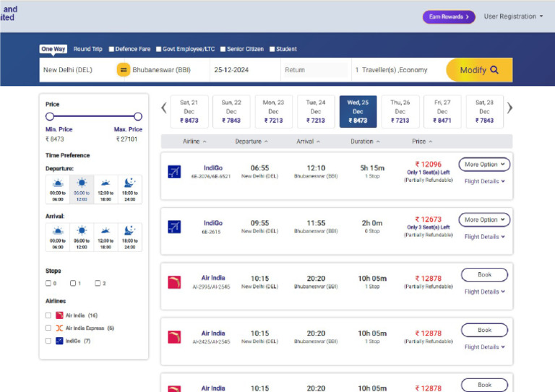555x392 pixels.
Task: Select the 12:00 to 18:00 departure time icon
Action: (105, 183)
